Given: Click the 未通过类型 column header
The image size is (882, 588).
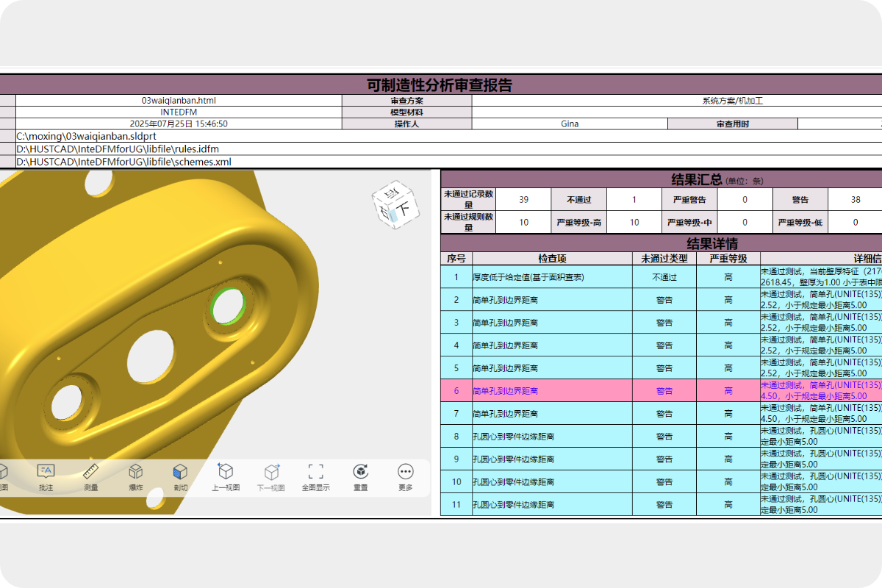Looking at the screenshot, I should click(664, 259).
